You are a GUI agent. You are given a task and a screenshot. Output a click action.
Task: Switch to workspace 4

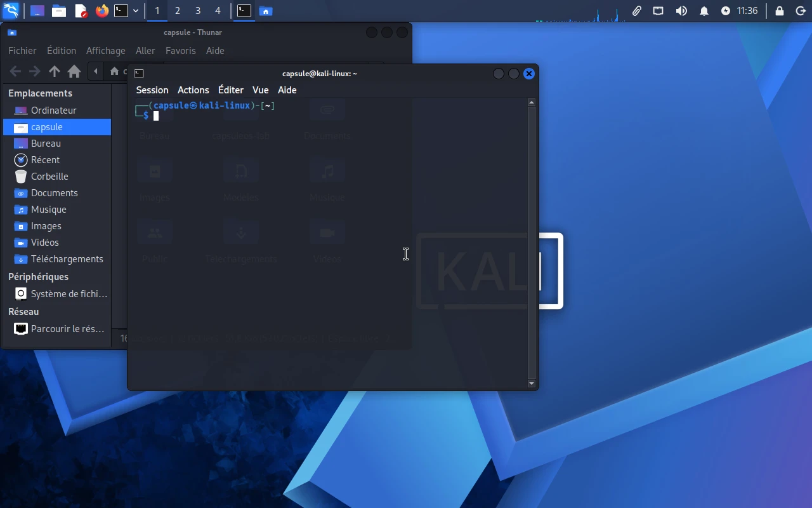[x=218, y=11]
